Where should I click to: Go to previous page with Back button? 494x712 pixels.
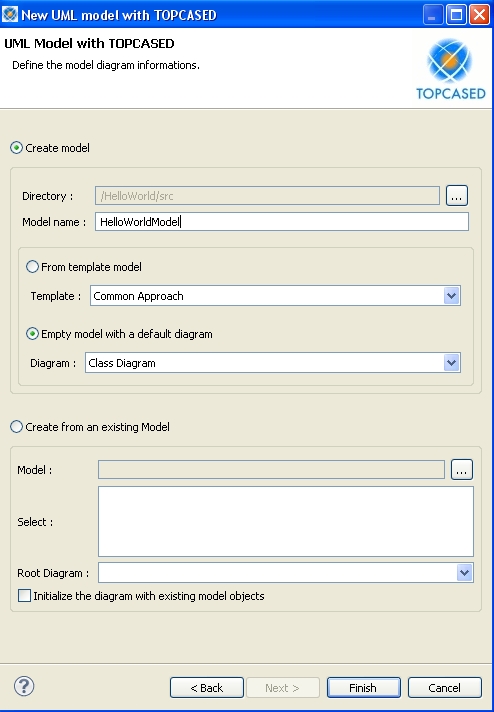pyautogui.click(x=207, y=687)
